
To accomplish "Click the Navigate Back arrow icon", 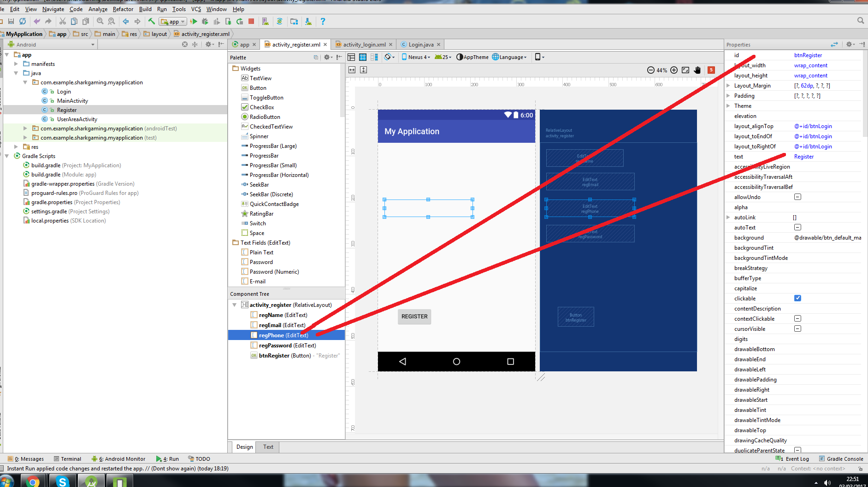I will click(125, 21).
